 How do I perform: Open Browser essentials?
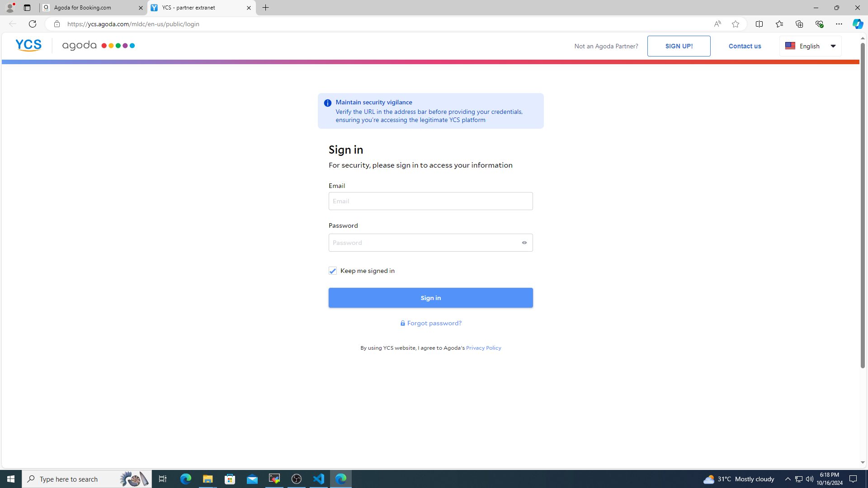(x=819, y=24)
